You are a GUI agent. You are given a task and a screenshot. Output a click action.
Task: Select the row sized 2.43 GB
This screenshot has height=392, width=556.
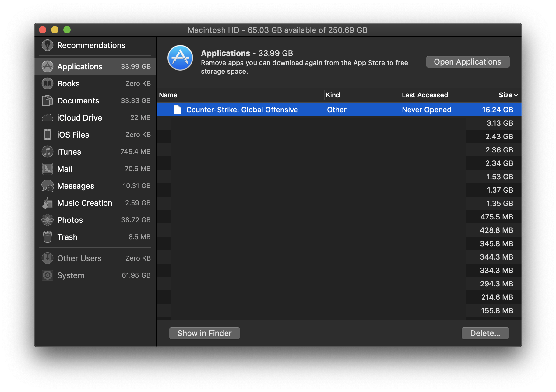pos(339,136)
